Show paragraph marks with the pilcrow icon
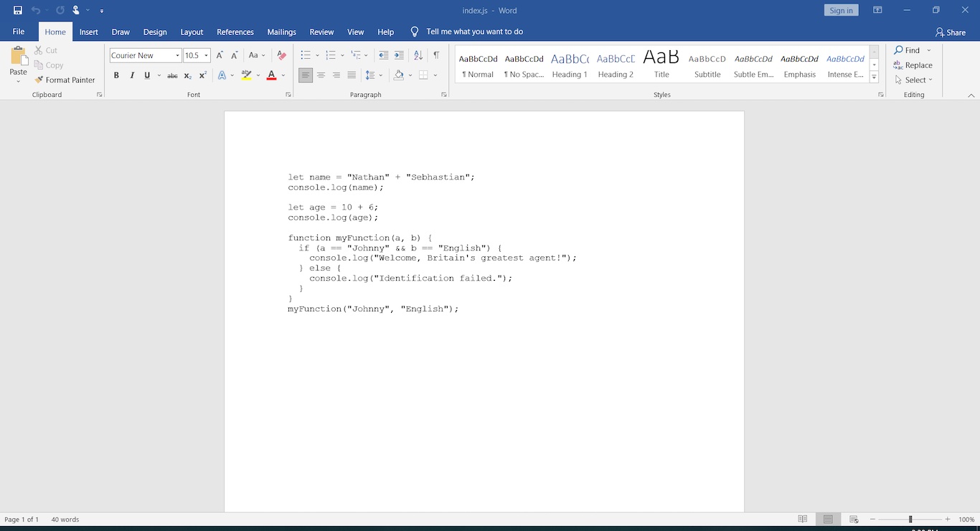Image resolution: width=980 pixels, height=531 pixels. (x=437, y=55)
